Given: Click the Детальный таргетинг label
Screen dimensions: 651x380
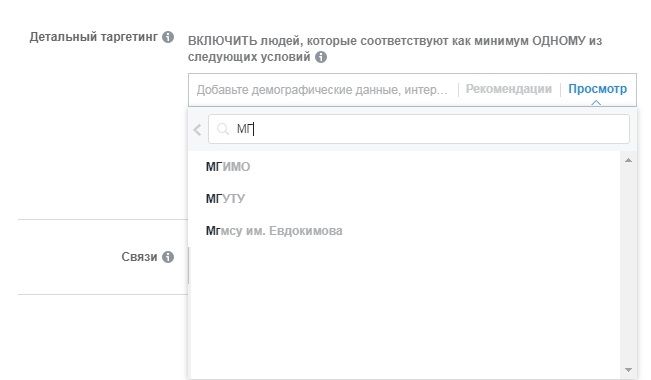Looking at the screenshot, I should (x=93, y=37).
